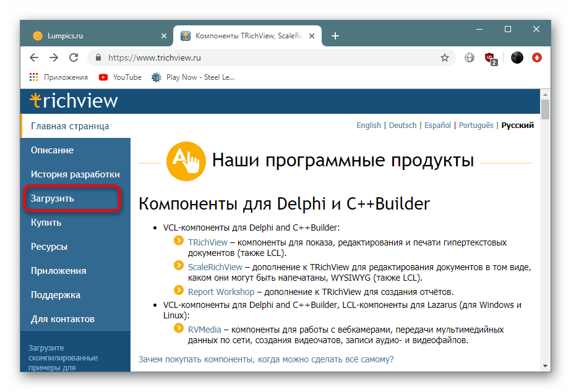Click the arrow bullet beside Report Workshop
571x392 pixels.
pos(179,290)
